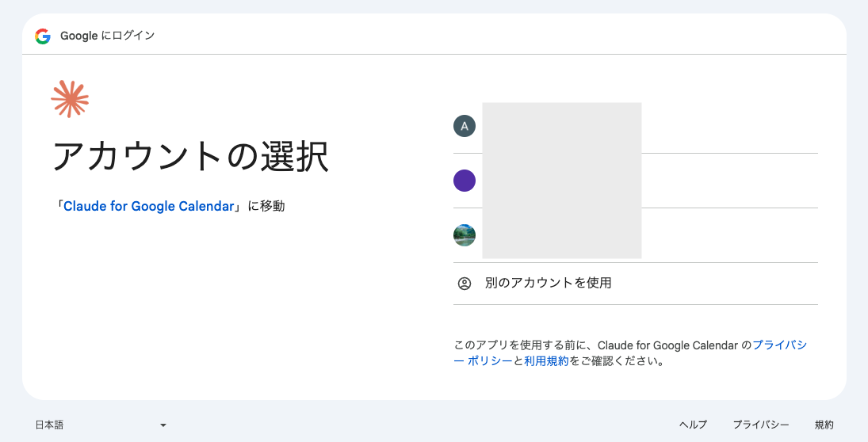
Task: Open プライバシー in the footer
Action: [761, 425]
